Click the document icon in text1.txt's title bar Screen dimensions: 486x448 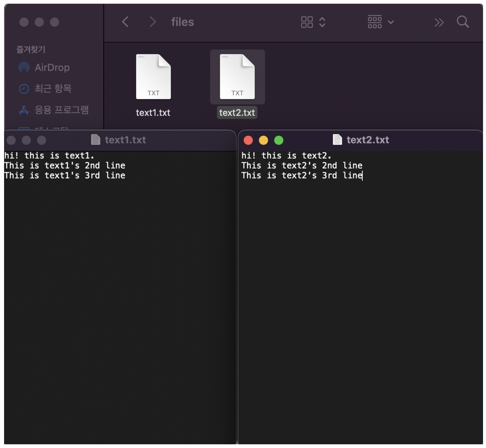(x=96, y=140)
